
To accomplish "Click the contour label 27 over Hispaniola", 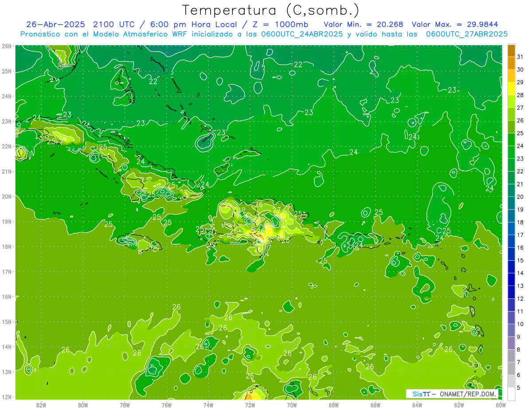I will pyautogui.click(x=277, y=210).
